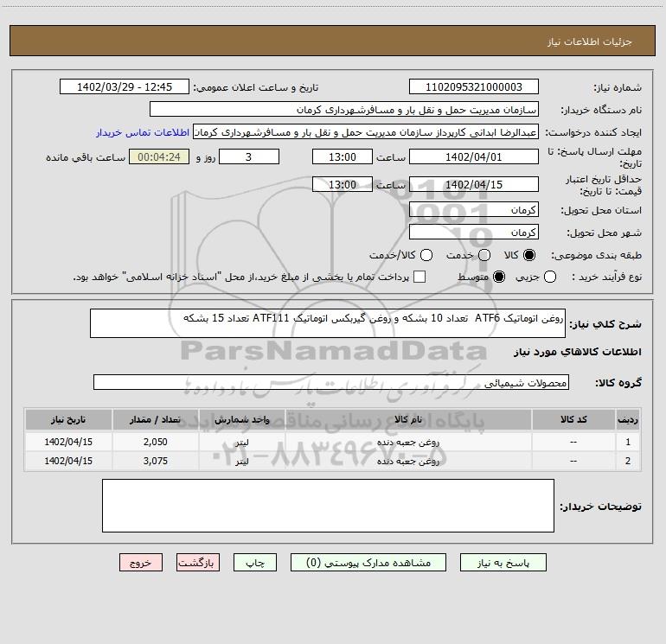The width and height of the screenshot is (666, 644).
Task: Click the گروه کالا field محصولات شیمیائی
Action: click(331, 382)
